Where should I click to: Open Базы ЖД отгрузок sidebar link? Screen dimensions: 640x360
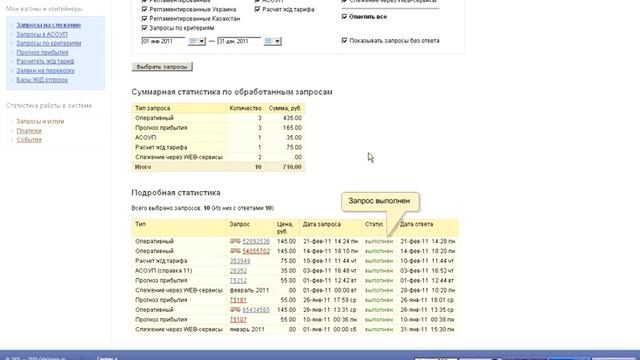tap(42, 80)
